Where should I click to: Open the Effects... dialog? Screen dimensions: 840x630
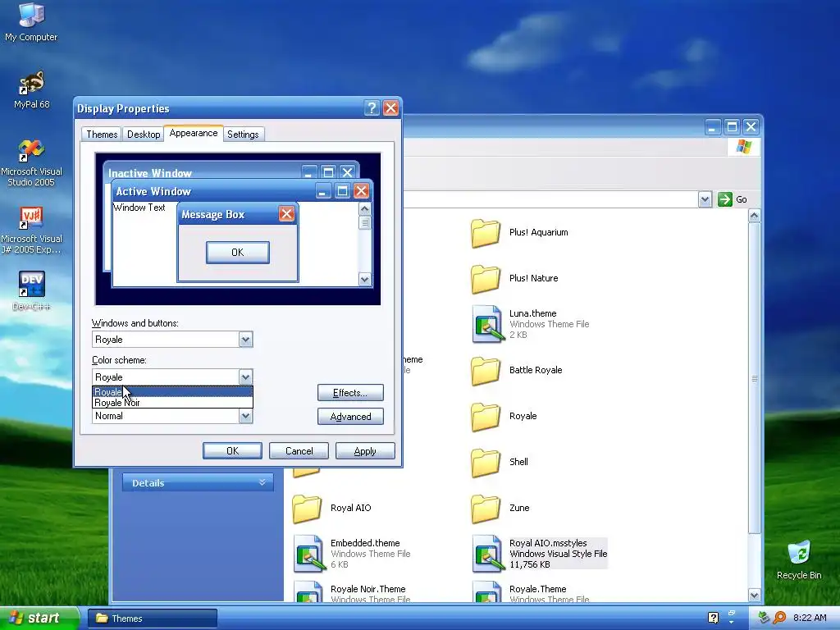click(x=350, y=393)
